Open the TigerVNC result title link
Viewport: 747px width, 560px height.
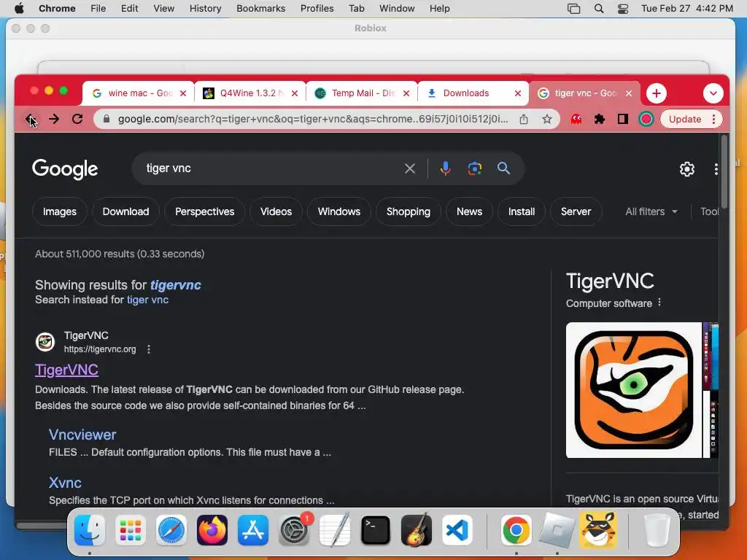point(66,370)
